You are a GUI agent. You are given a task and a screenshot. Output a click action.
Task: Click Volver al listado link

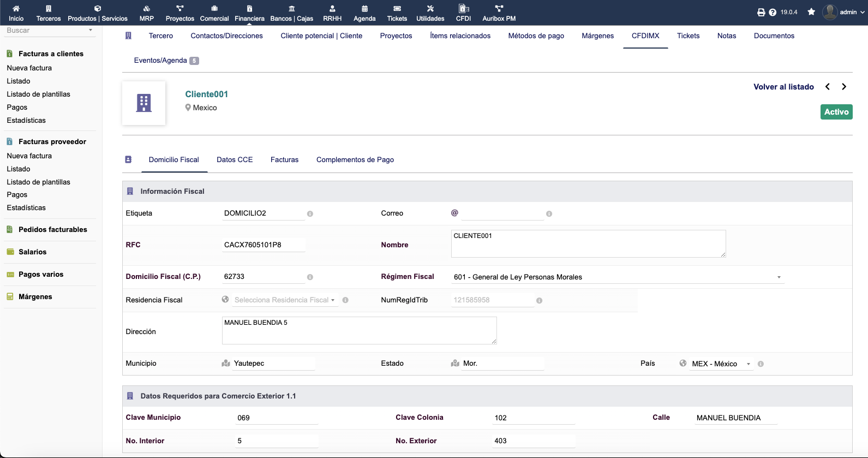(783, 87)
